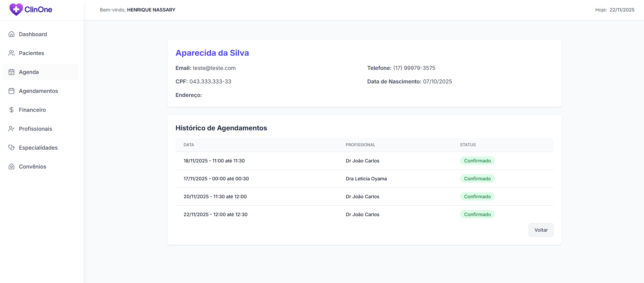644x283 pixels.
Task: Click the Agenda calendar-check icon
Action: (x=11, y=72)
